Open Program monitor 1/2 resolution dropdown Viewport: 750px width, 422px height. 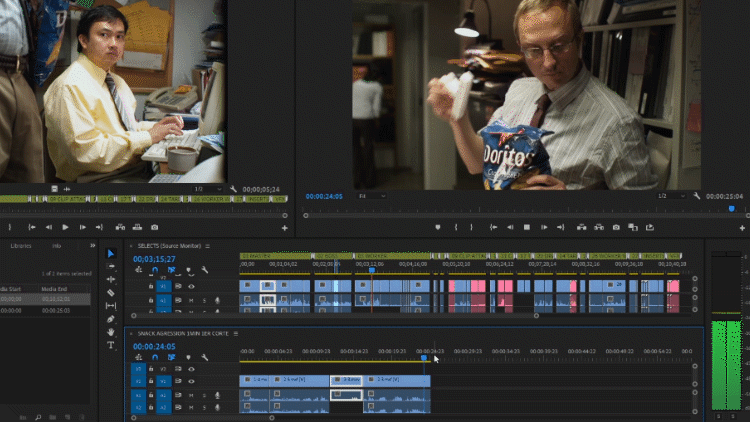point(671,196)
